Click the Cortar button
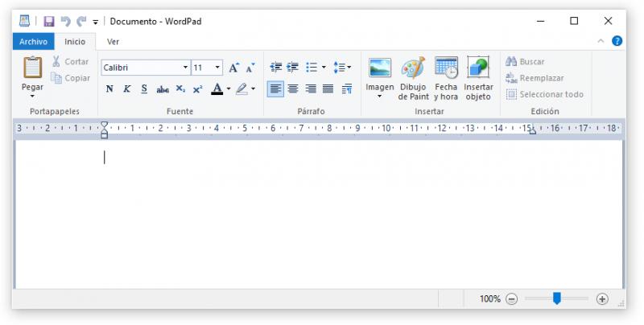Screen dimensions: 644x325 tap(70, 62)
